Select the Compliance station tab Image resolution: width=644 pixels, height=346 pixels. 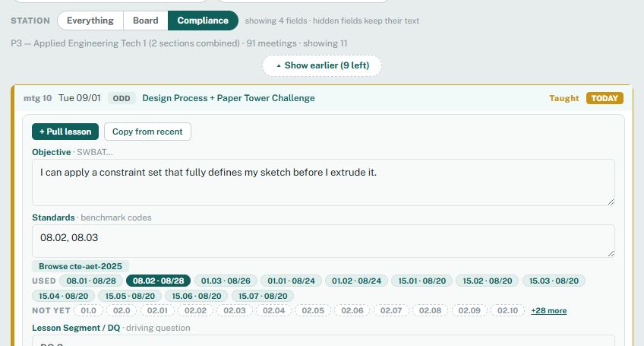point(203,21)
